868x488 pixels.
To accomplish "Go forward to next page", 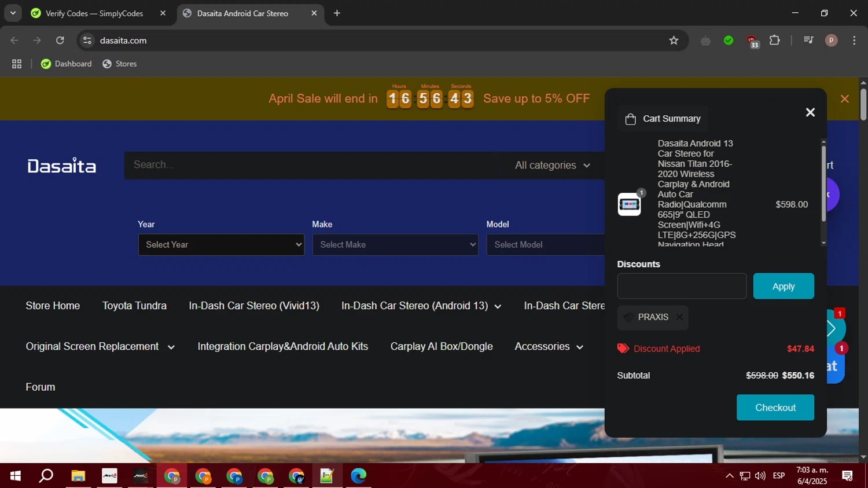I will (37, 41).
